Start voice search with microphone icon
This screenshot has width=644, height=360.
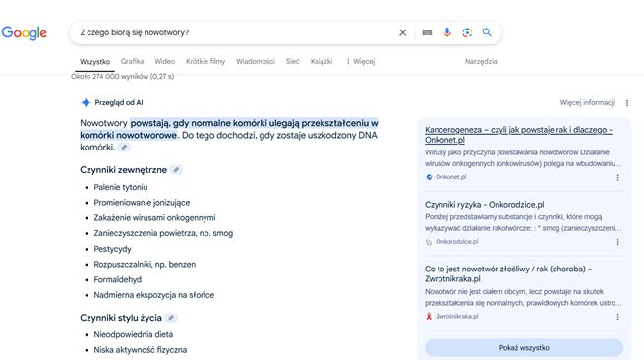pyautogui.click(x=447, y=32)
